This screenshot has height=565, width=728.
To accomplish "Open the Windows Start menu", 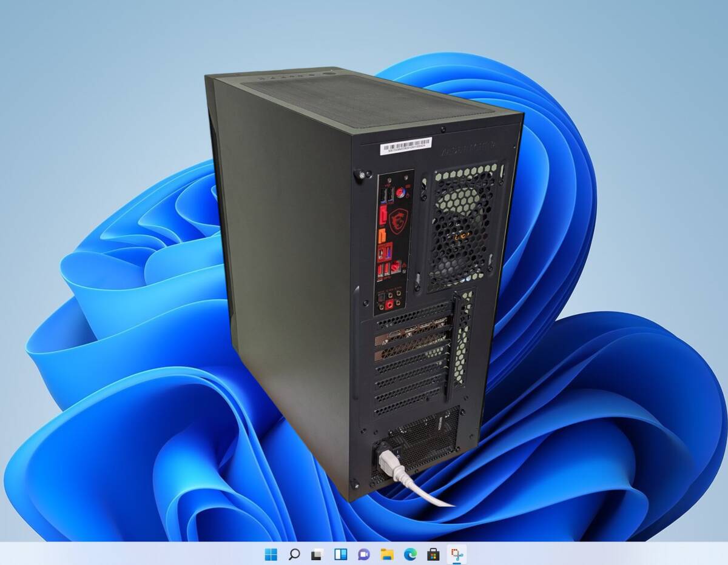I will tap(271, 554).
